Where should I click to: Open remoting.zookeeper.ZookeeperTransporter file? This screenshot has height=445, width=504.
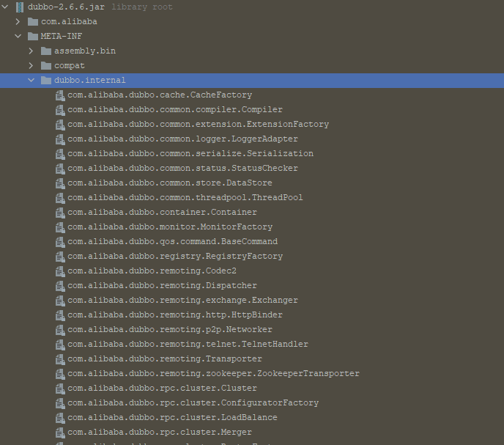tap(213, 374)
